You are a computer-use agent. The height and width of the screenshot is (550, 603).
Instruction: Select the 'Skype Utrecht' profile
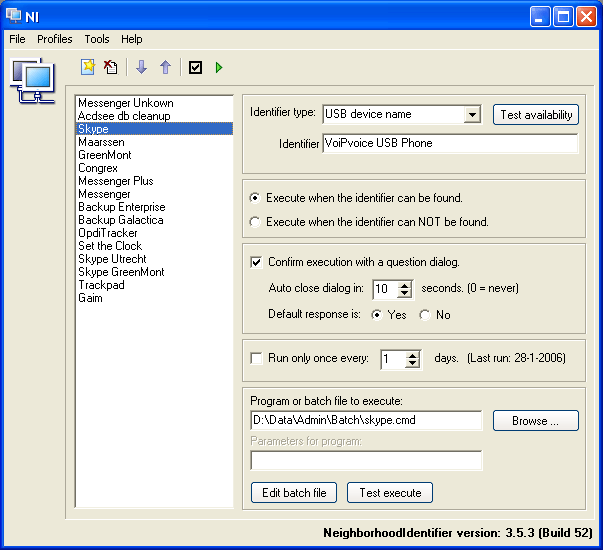coord(154,259)
